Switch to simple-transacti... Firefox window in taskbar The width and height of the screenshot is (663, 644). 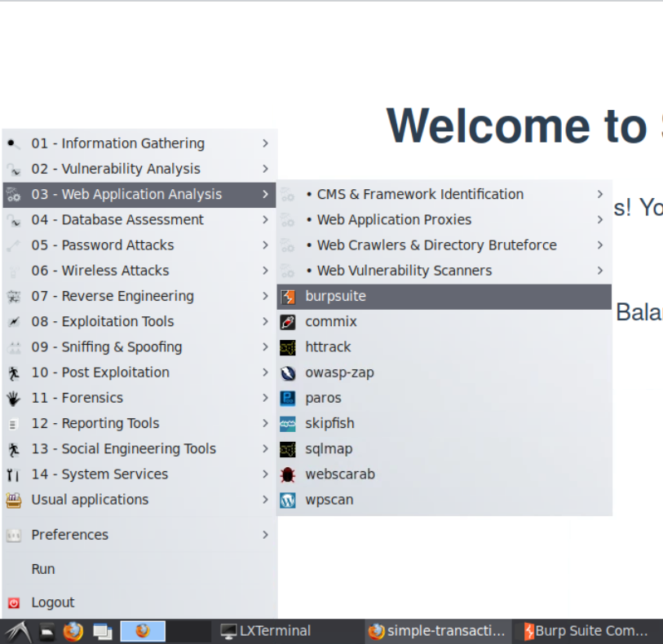437,631
